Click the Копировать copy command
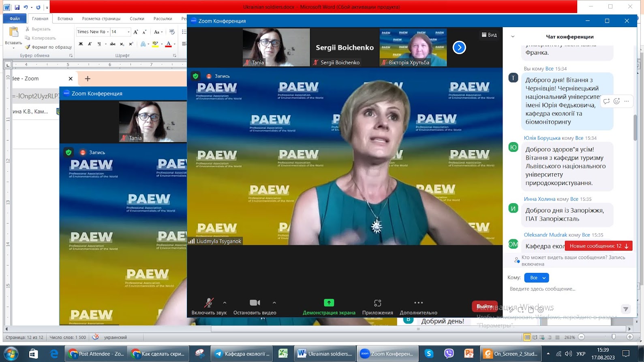Viewport: 644px width, 362px height. pos(41,38)
